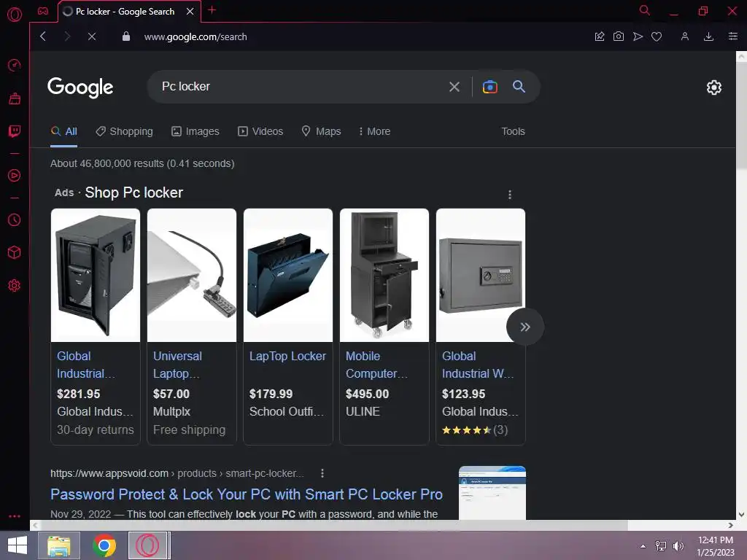The height and width of the screenshot is (560, 747).
Task: Open Easy Setup menu icon
Action: (x=732, y=36)
